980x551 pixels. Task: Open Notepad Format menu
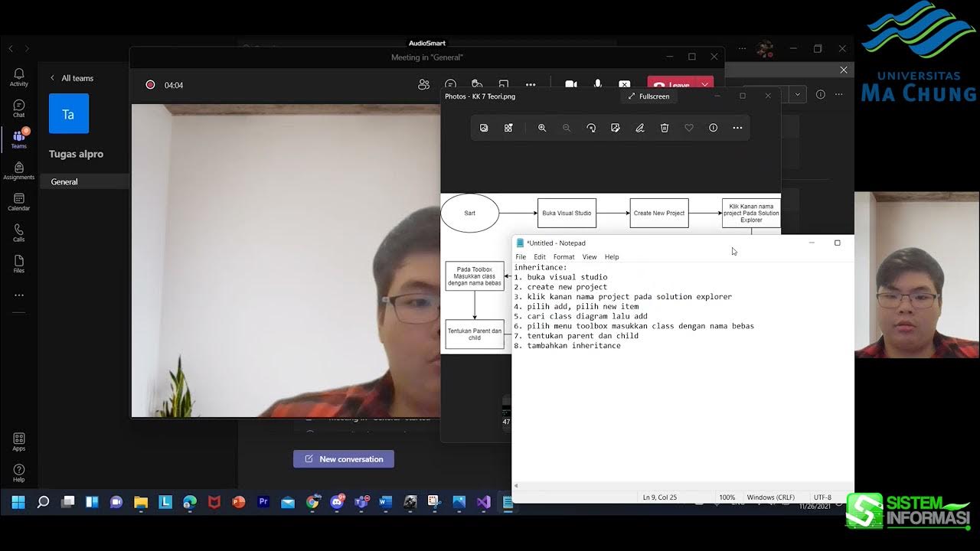563,257
